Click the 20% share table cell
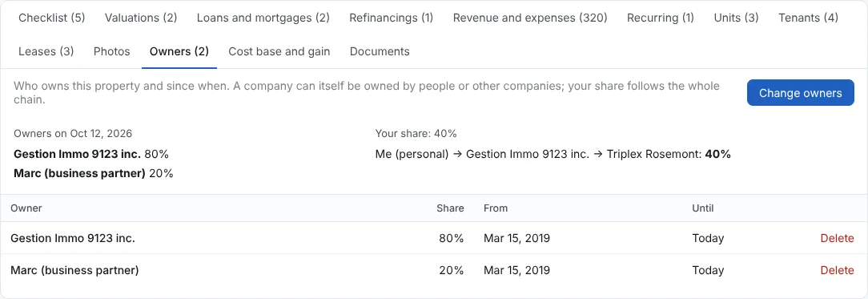 coord(451,270)
